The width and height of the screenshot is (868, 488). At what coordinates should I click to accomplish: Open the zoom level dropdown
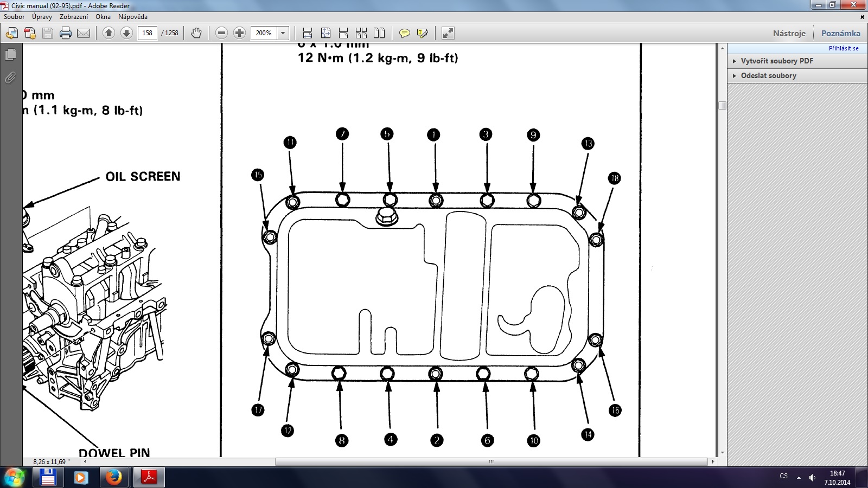point(283,33)
